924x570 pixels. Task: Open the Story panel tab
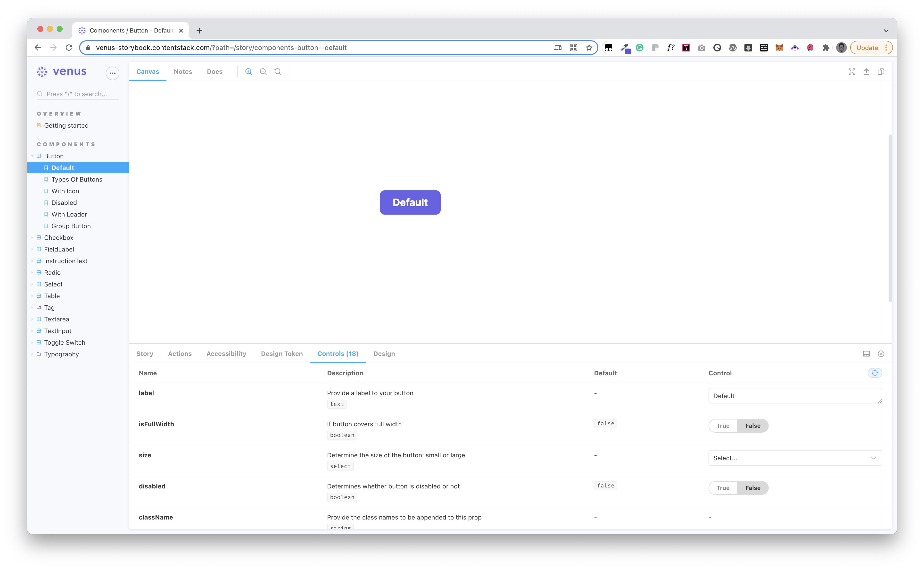pos(145,354)
